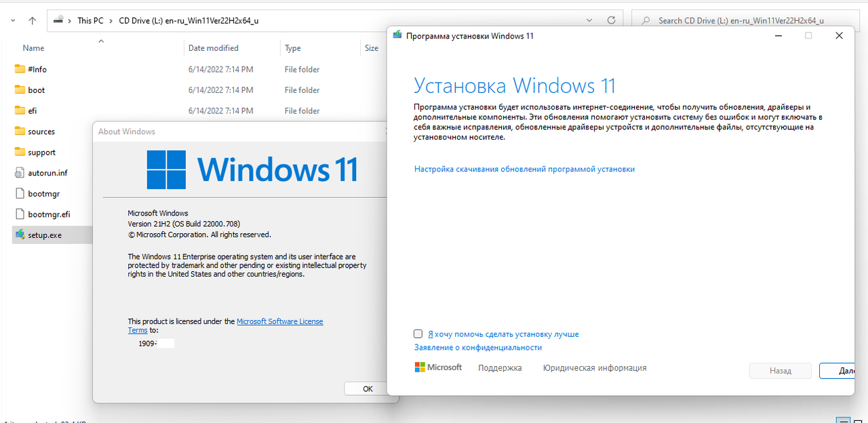Click OK in About Windows dialog

(368, 388)
